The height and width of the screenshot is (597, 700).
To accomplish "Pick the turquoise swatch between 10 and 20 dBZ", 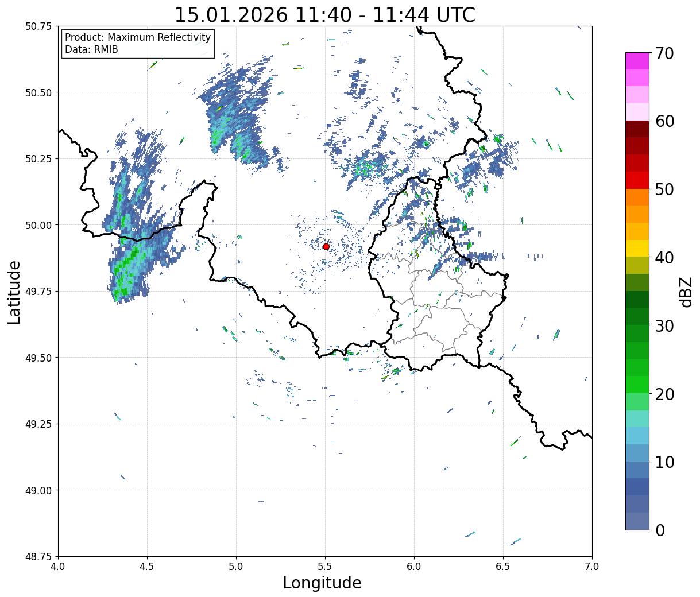I will click(637, 419).
